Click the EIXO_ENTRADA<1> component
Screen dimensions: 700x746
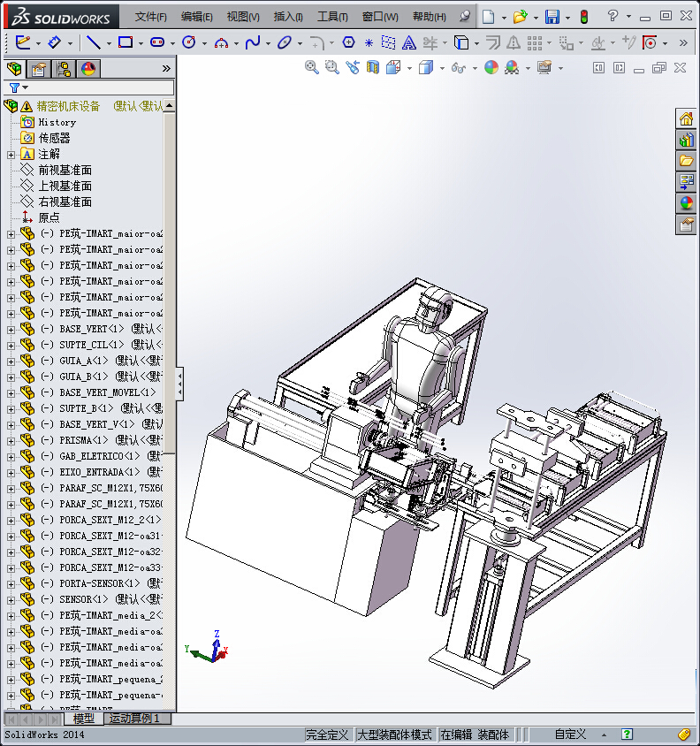point(100,472)
